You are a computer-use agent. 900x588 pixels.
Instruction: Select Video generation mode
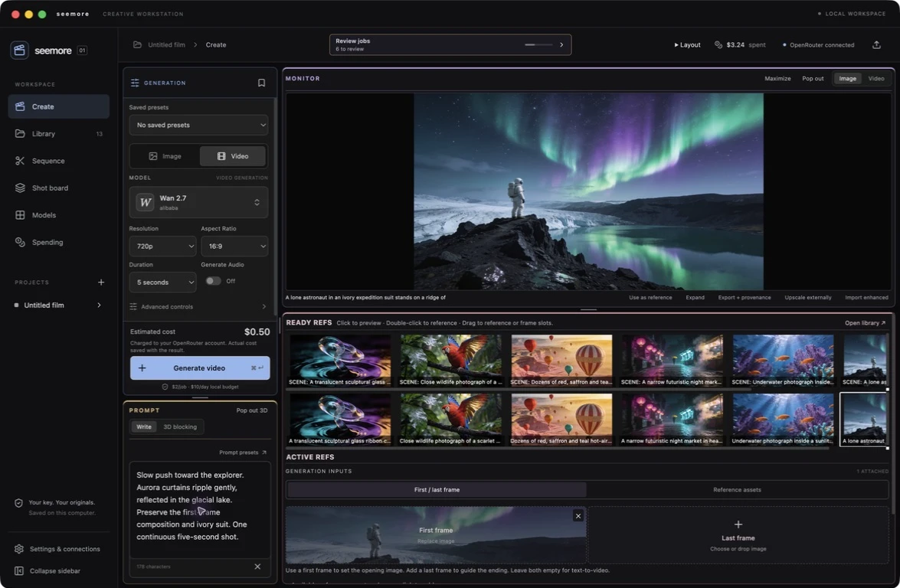(232, 156)
